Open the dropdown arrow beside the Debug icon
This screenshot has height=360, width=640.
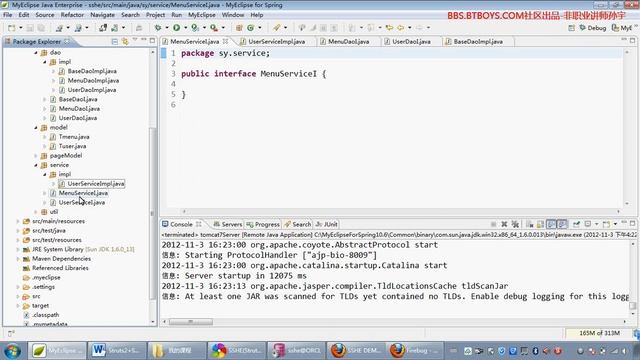pos(167,28)
